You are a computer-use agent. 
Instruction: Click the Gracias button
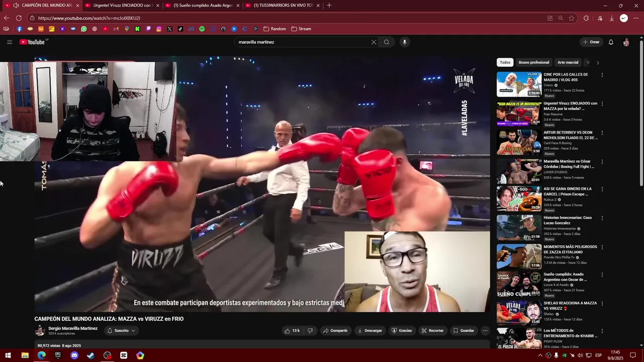point(401,330)
